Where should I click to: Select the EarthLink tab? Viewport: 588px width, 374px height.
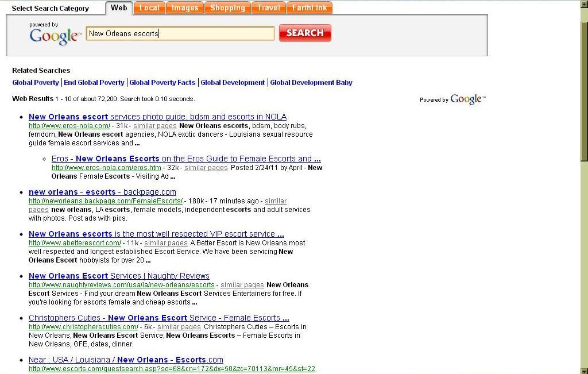tap(310, 8)
